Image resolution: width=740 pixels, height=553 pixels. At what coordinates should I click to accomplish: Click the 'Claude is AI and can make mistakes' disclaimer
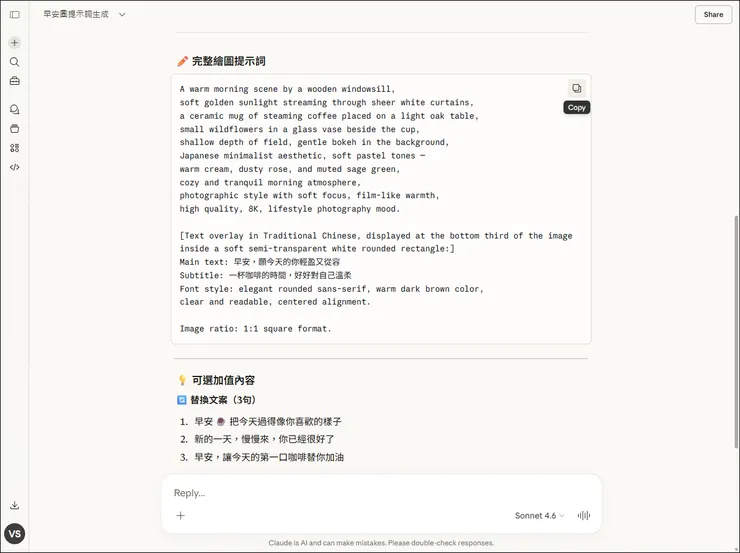(381, 543)
